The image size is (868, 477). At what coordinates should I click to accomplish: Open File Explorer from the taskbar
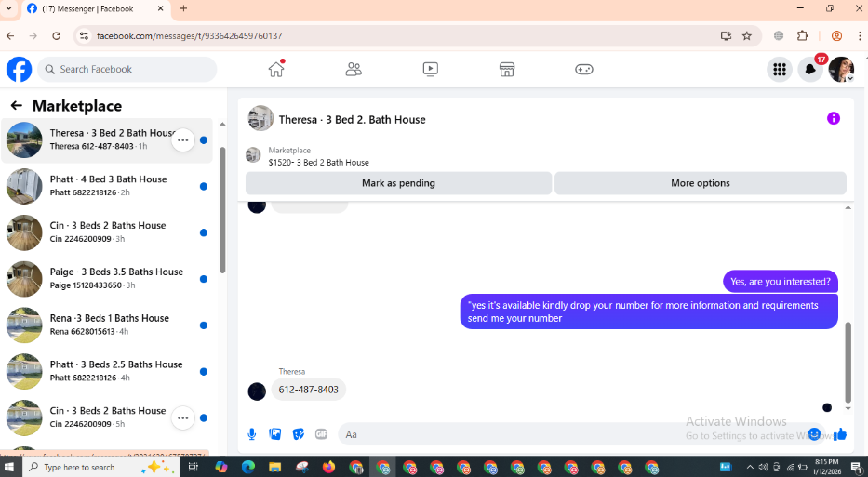275,467
